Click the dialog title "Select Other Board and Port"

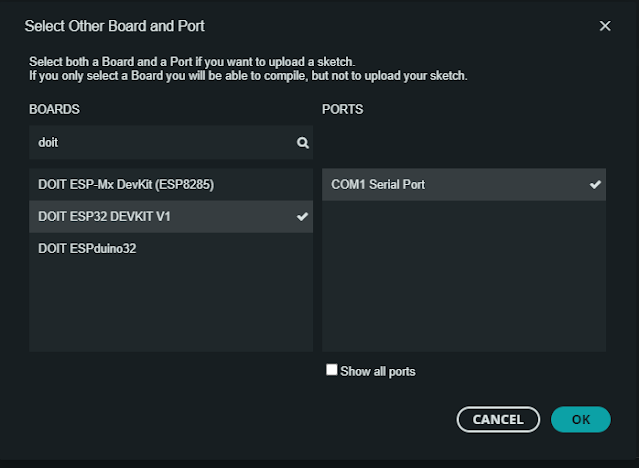(x=121, y=26)
